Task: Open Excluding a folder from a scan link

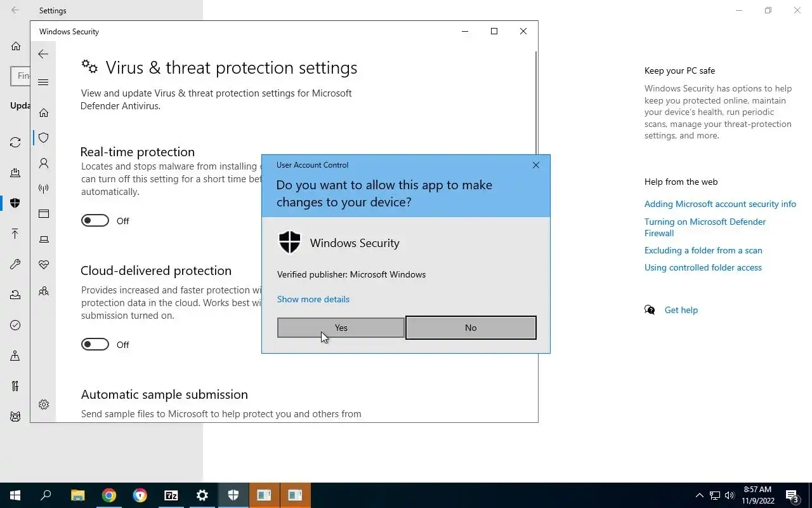Action: [x=704, y=250]
